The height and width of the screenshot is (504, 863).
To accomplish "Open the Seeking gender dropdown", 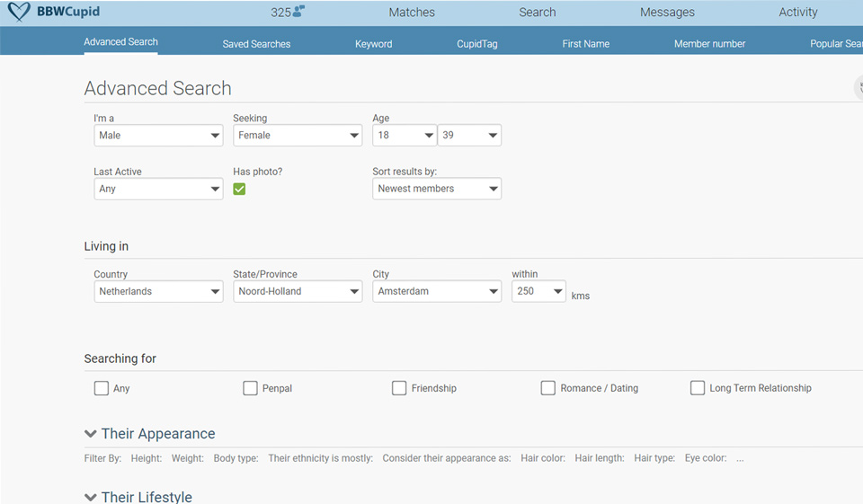I will coord(298,136).
